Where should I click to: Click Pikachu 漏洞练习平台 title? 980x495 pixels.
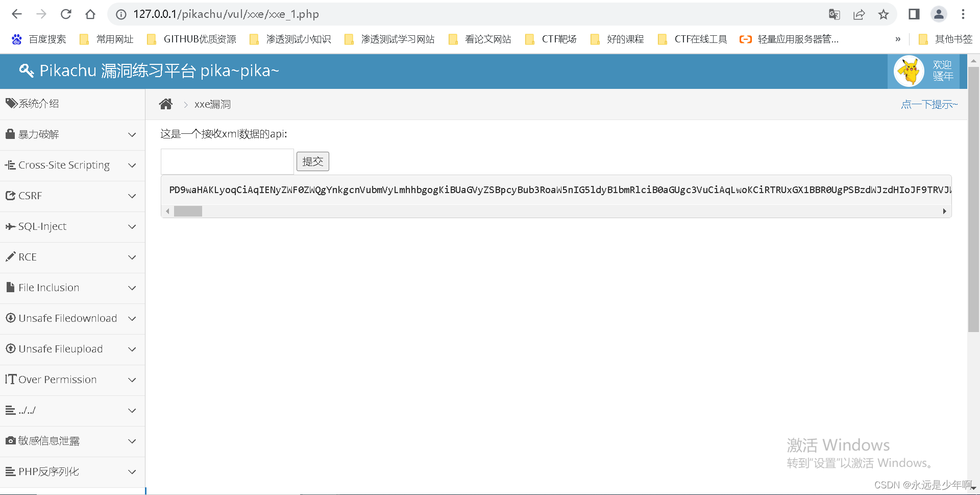coord(159,70)
